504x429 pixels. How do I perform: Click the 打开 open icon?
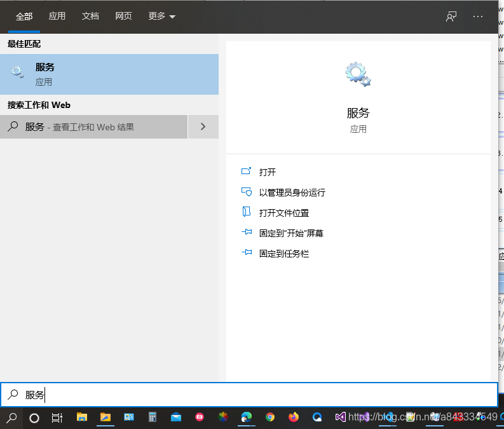pos(246,171)
